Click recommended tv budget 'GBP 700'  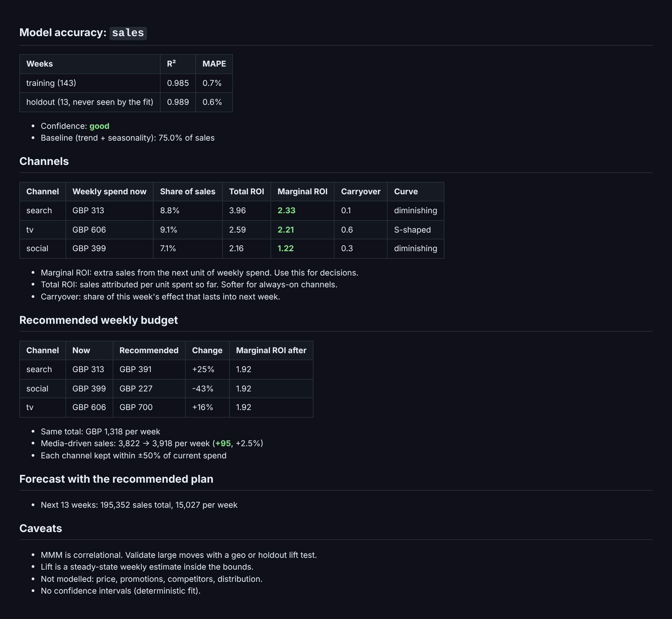[x=136, y=408]
